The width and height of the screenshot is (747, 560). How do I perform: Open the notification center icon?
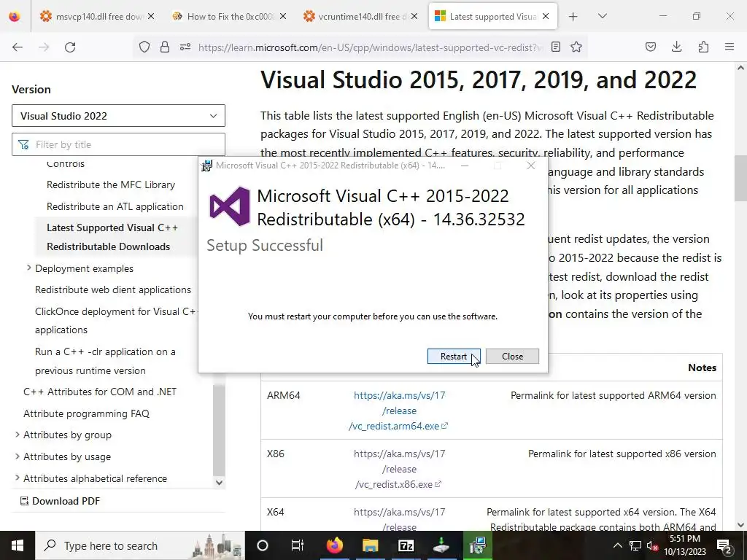[724, 545]
